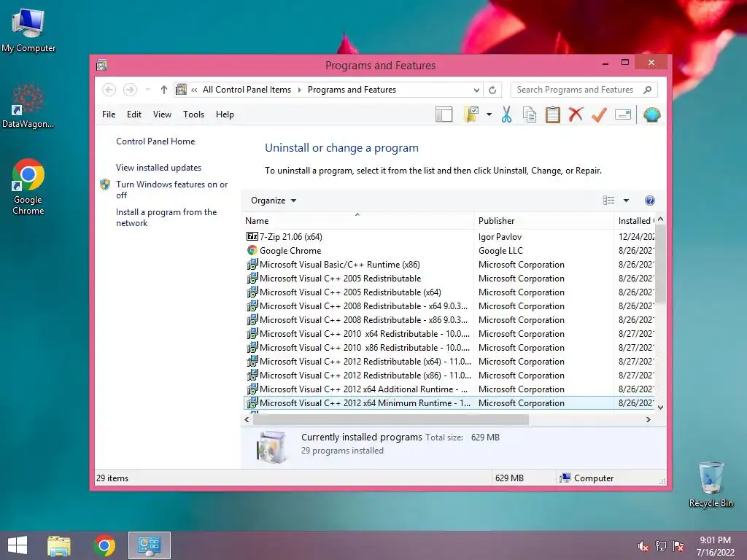Open the Tools menu
Image resolution: width=747 pixels, height=560 pixels.
[193, 114]
